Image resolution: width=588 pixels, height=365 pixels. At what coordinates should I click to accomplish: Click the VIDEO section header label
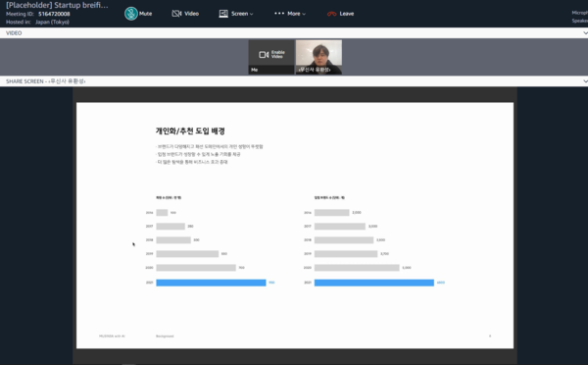click(x=14, y=33)
